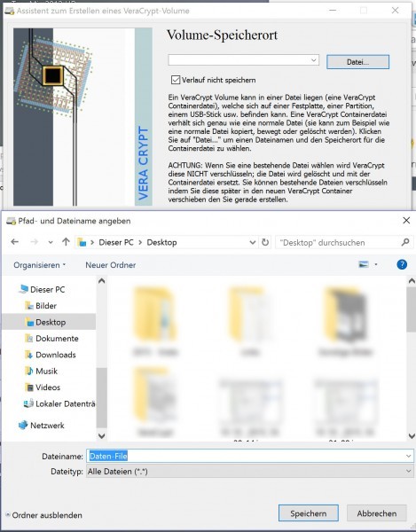Toggle the 'Verlauf nicht speichern' checkbox
The height and width of the screenshot is (532, 416).
176,80
